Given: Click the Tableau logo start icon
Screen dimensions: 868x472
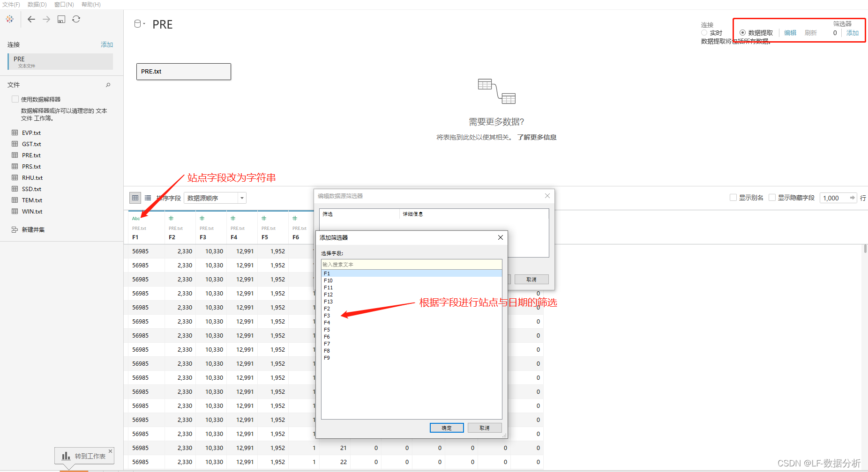Looking at the screenshot, I should click(x=9, y=19).
